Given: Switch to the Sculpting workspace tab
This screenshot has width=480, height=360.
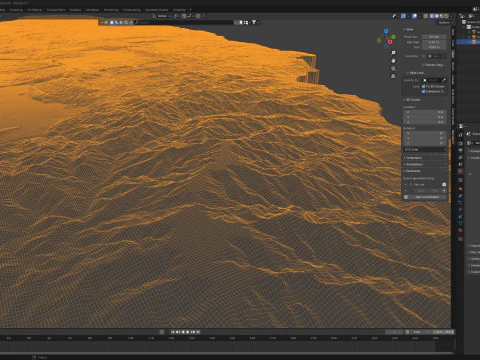Looking at the screenshot, I should pyautogui.click(x=16, y=10).
